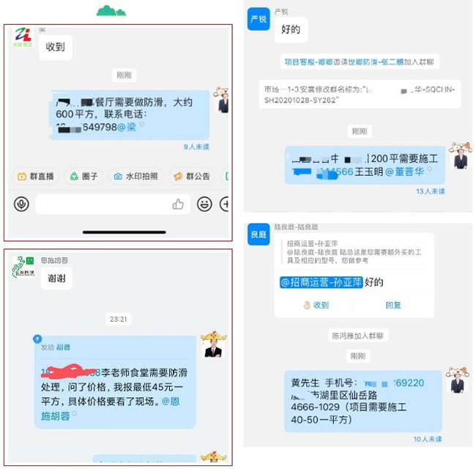Screen dimensions: 476x469
Task: Open the emoji smiley picker
Action: (204, 204)
